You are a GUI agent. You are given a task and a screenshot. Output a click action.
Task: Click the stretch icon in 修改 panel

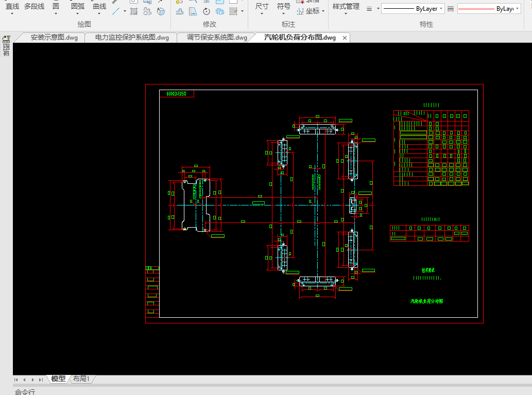coord(193,11)
